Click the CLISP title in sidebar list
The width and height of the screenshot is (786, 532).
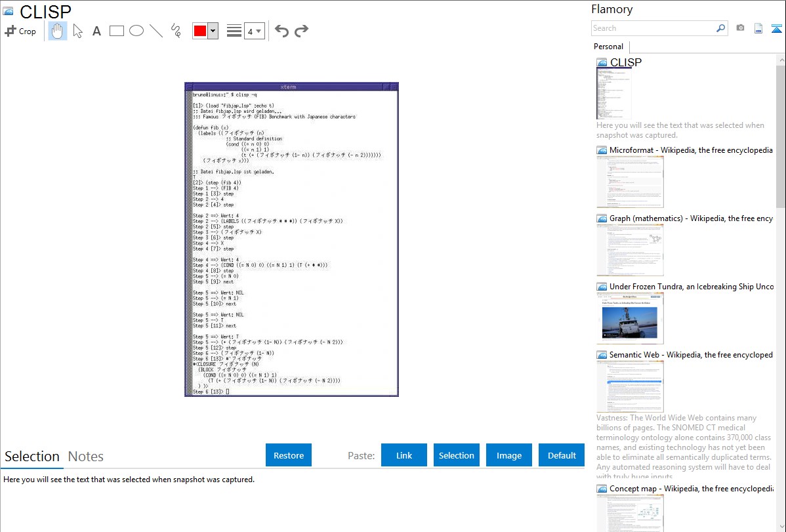click(626, 62)
